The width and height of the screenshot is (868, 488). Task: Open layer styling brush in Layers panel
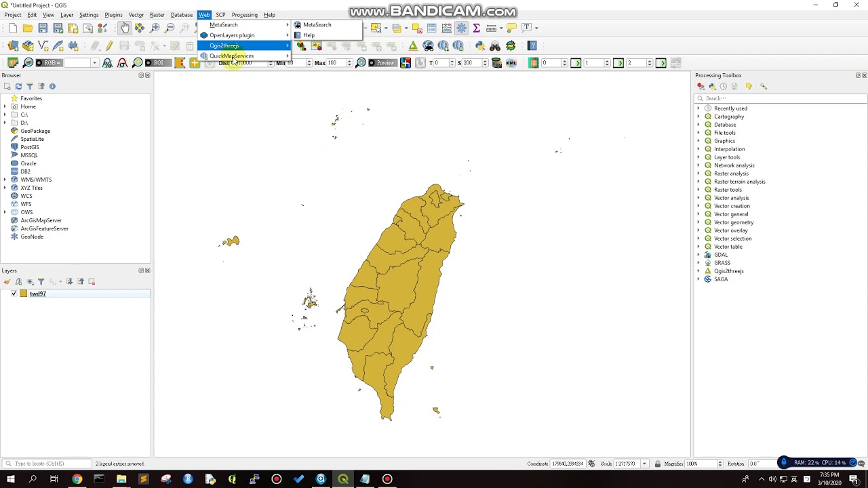coord(7,281)
